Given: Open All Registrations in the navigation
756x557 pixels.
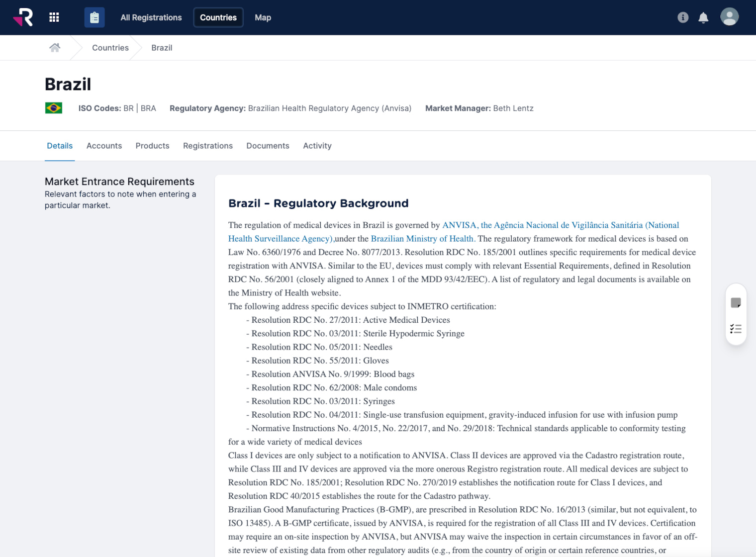Looking at the screenshot, I should (x=151, y=17).
